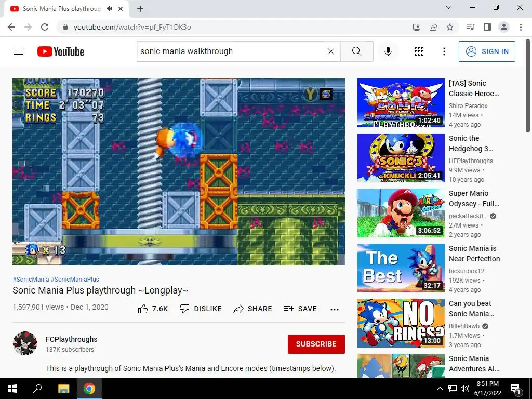Open Super Mario Odyssey video thumbnail
The image size is (532, 399).
[x=401, y=213]
